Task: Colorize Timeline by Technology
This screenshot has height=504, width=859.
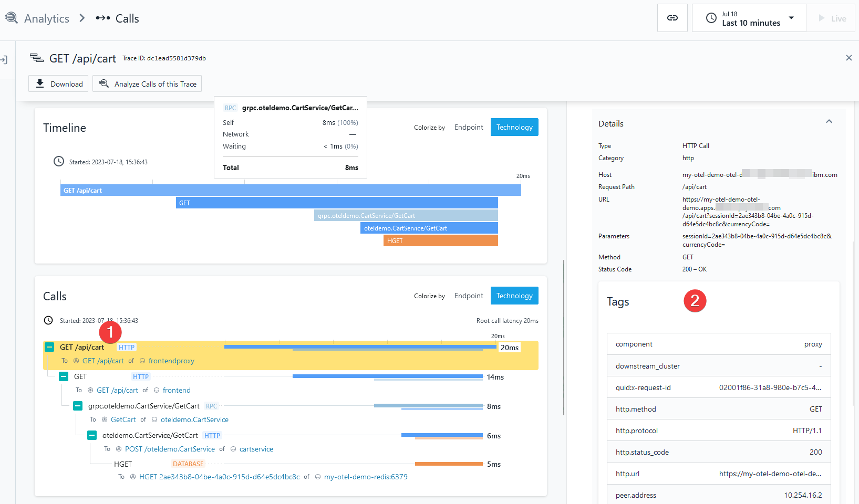Action: click(514, 127)
